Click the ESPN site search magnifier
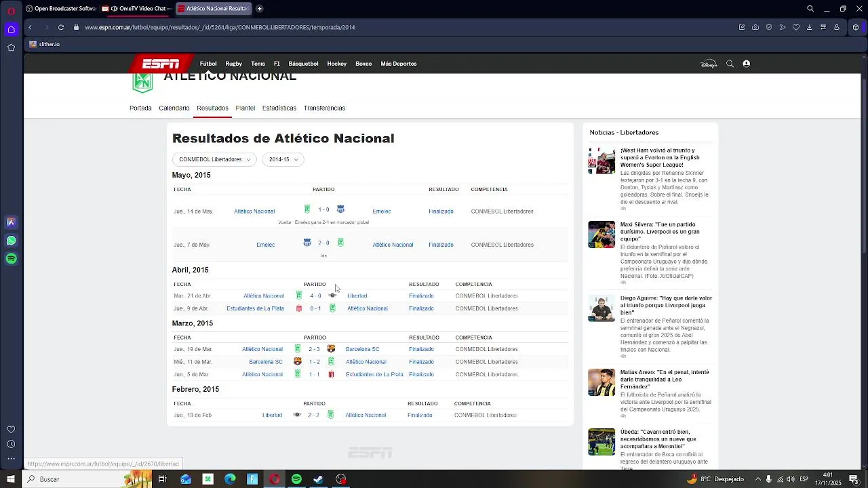Viewport: 868px width, 488px height. pos(730,64)
